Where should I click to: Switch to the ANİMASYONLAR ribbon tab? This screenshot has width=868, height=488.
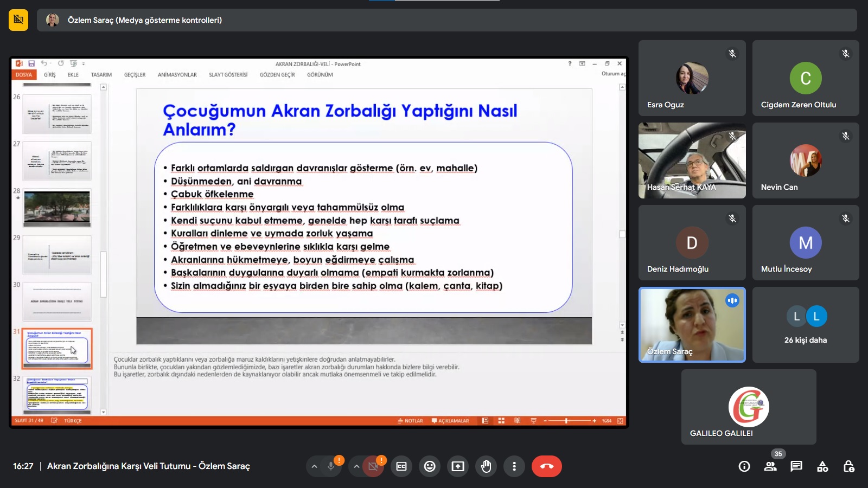tap(177, 75)
